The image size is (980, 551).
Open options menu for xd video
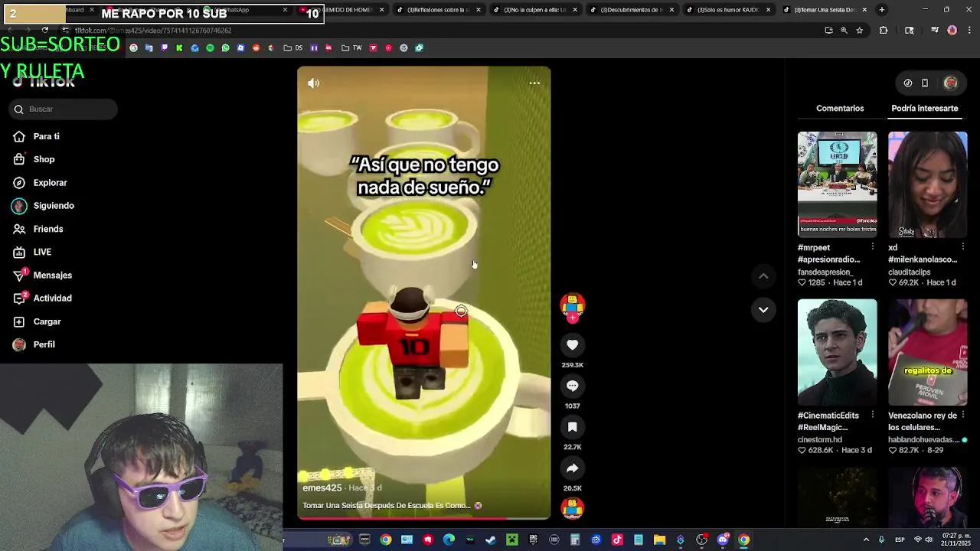[x=962, y=247]
